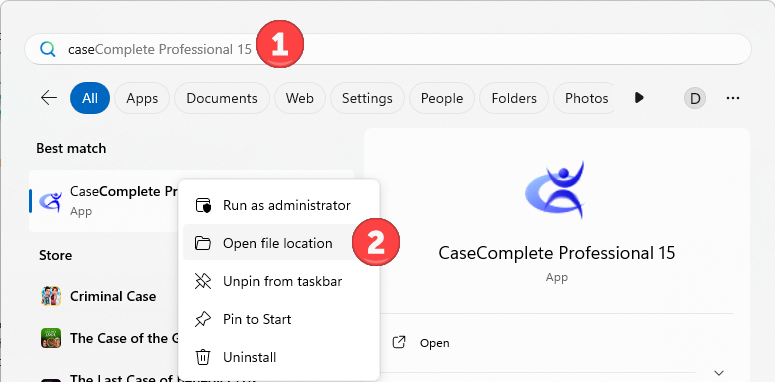Choose Run as administrator

(x=279, y=205)
